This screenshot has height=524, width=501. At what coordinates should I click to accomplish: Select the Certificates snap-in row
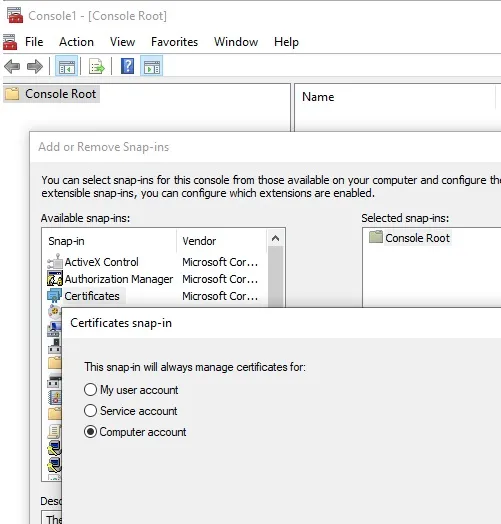tap(154, 296)
